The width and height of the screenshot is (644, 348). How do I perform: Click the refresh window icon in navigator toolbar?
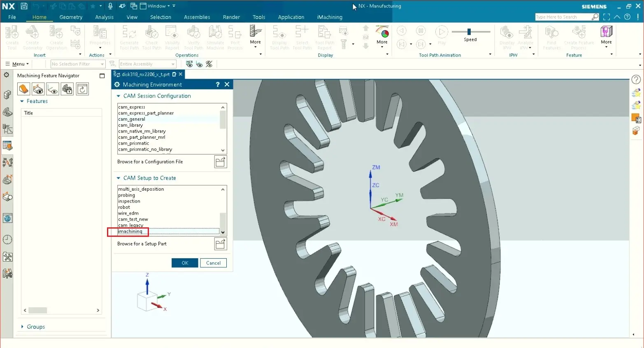82,89
